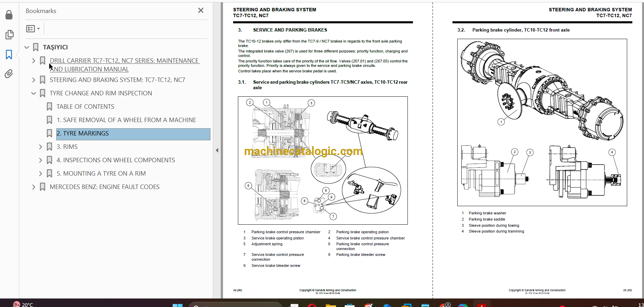Expand the STEERING AND BRAKING SYSTEM bookmark
The image size is (644, 307).
coord(34,80)
